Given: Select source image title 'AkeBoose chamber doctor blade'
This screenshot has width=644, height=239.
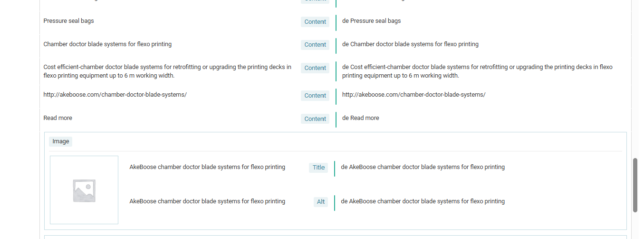Looking at the screenshot, I should 207,167.
